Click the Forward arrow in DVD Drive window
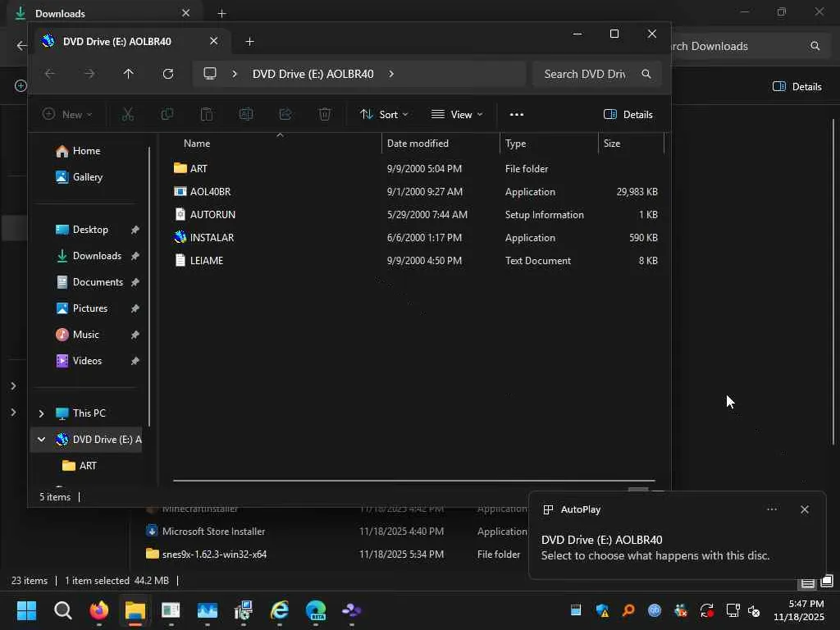840x630 pixels. tap(89, 74)
